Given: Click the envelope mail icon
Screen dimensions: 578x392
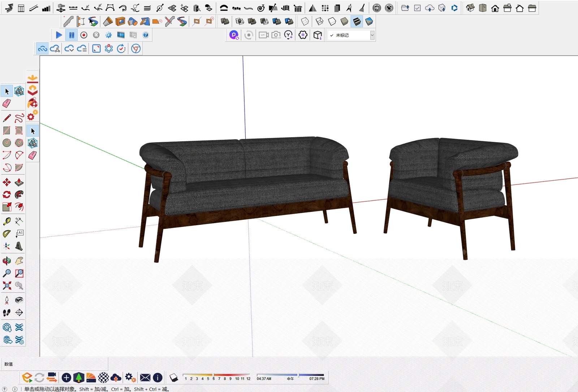Looking at the screenshot, I should (x=145, y=378).
